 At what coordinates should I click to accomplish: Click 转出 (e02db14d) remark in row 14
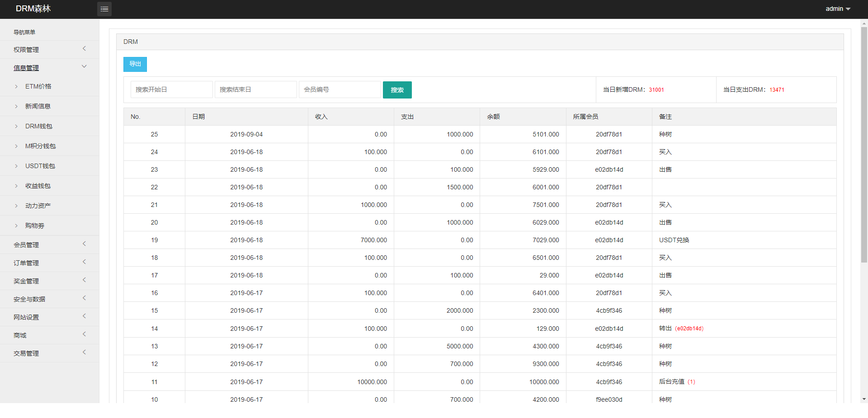681,329
